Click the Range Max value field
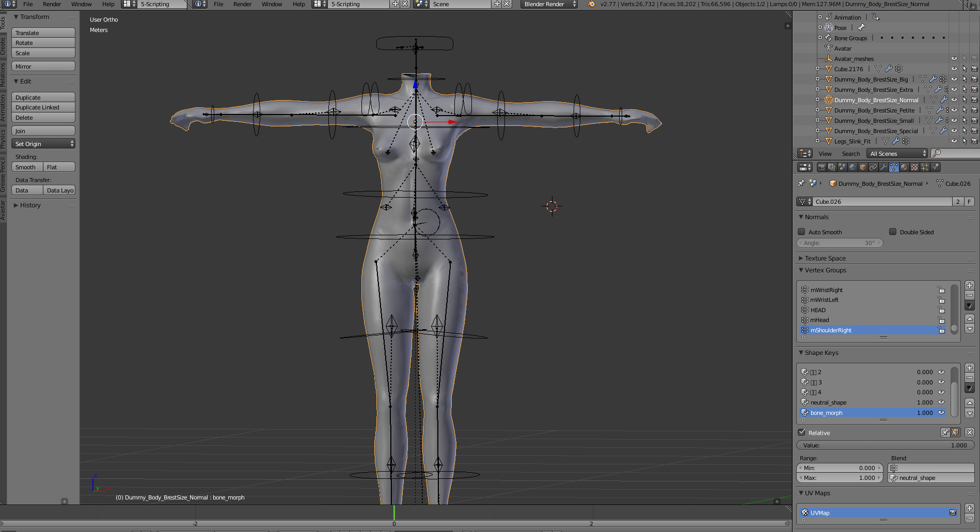 click(840, 478)
